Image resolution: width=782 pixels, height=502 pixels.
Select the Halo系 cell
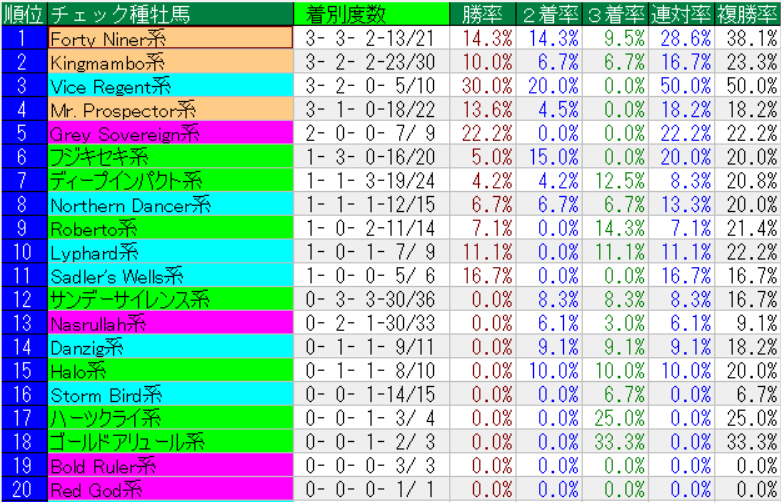pyautogui.click(x=171, y=370)
